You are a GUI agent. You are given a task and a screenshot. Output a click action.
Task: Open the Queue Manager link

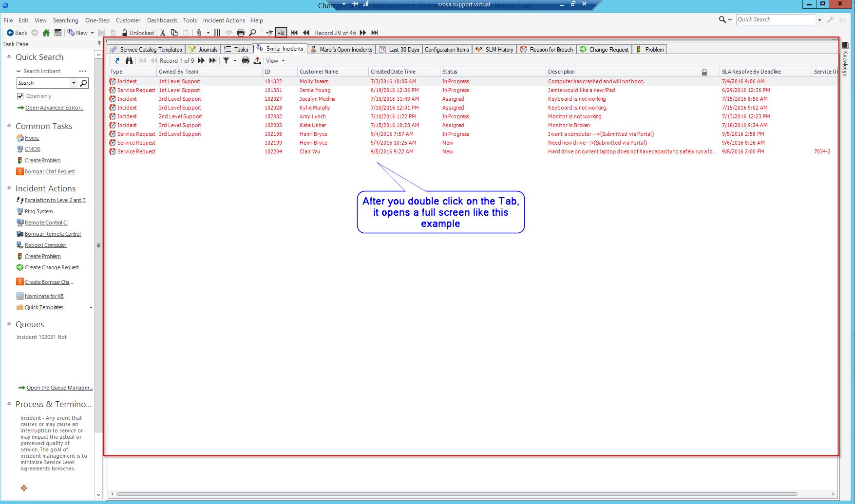point(59,388)
